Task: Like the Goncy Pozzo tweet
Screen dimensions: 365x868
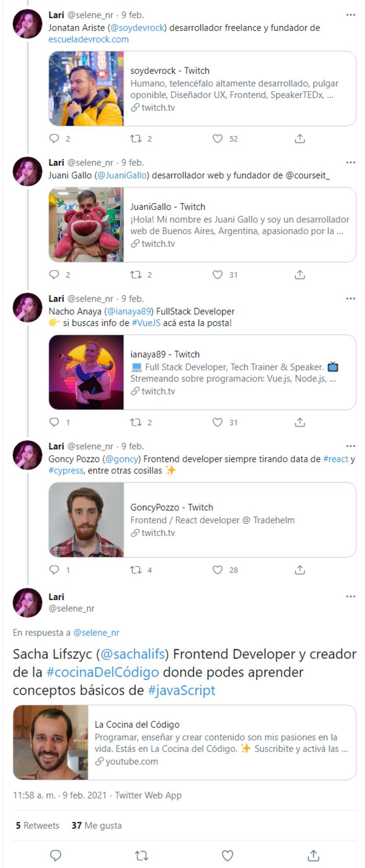Action: point(218,570)
